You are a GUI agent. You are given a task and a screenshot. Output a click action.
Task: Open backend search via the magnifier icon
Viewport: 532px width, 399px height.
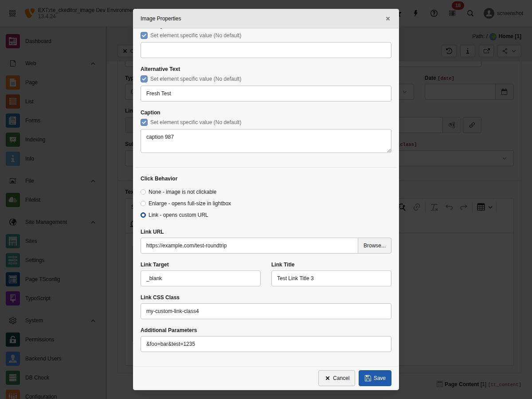point(470,13)
